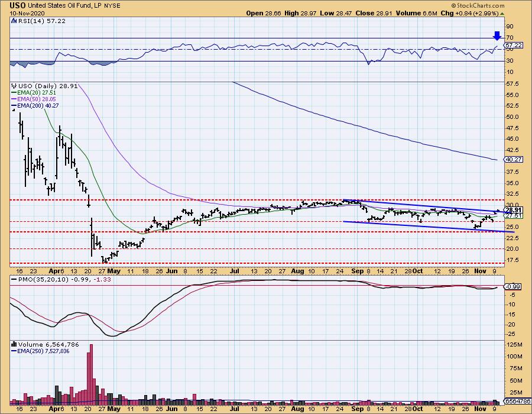532x414 pixels.
Task: Click the purple line swatch for EMA(50)
Action: coord(14,99)
